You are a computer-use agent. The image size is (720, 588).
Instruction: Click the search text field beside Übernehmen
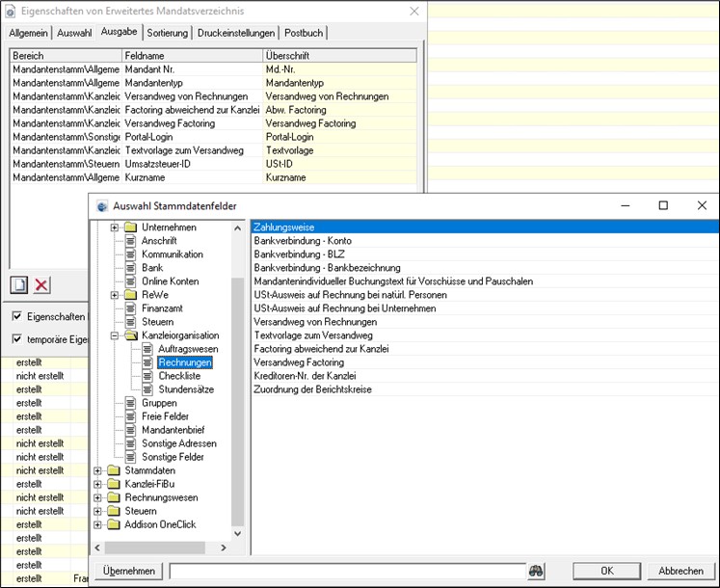point(348,571)
